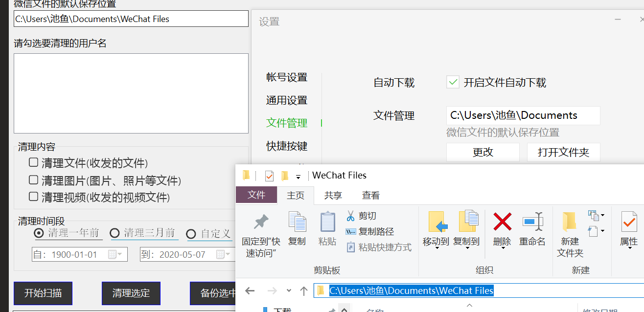The image size is (644, 312).
Task: Click the 粘贴 (Paste) clipboard icon
Action: [327, 223]
